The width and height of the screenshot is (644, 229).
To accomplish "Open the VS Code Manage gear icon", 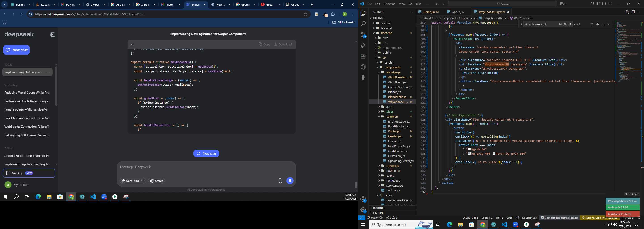I will point(363,210).
